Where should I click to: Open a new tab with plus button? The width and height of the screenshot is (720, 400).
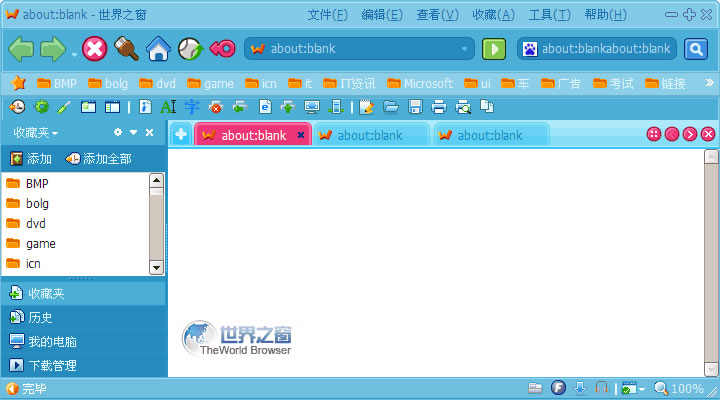(x=181, y=135)
